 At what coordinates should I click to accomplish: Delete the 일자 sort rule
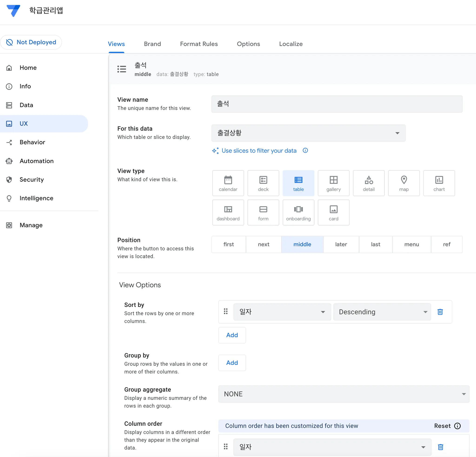[x=440, y=312]
